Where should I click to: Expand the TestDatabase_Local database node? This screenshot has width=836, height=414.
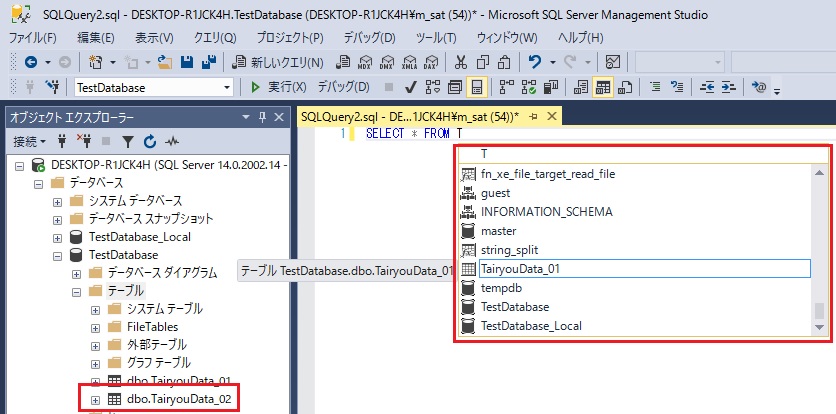click(x=58, y=237)
